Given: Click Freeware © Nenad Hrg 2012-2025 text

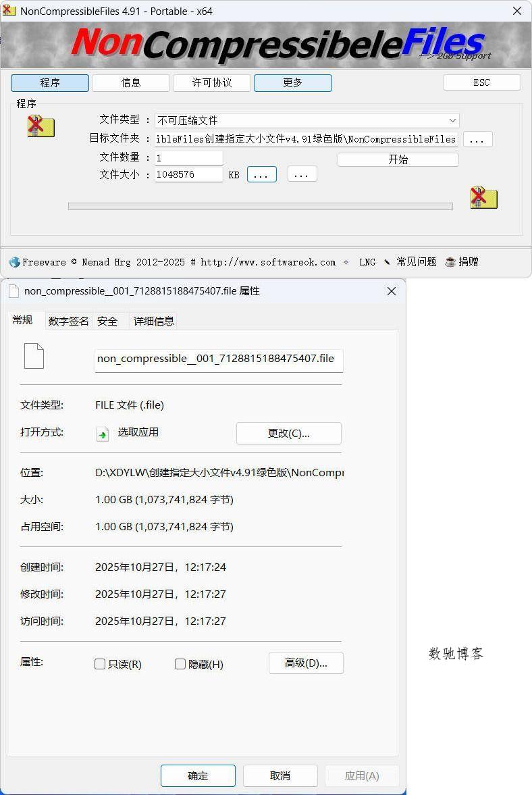Looking at the screenshot, I should 104,262.
